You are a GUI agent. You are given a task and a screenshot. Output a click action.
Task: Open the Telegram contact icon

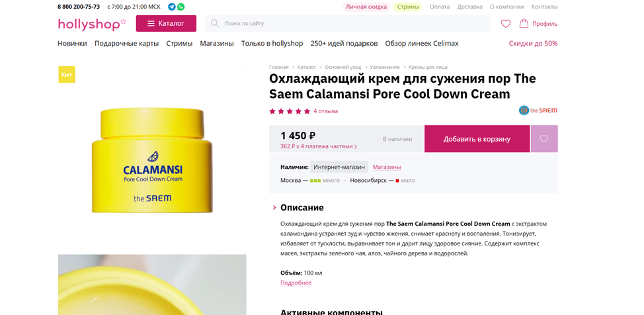click(172, 7)
